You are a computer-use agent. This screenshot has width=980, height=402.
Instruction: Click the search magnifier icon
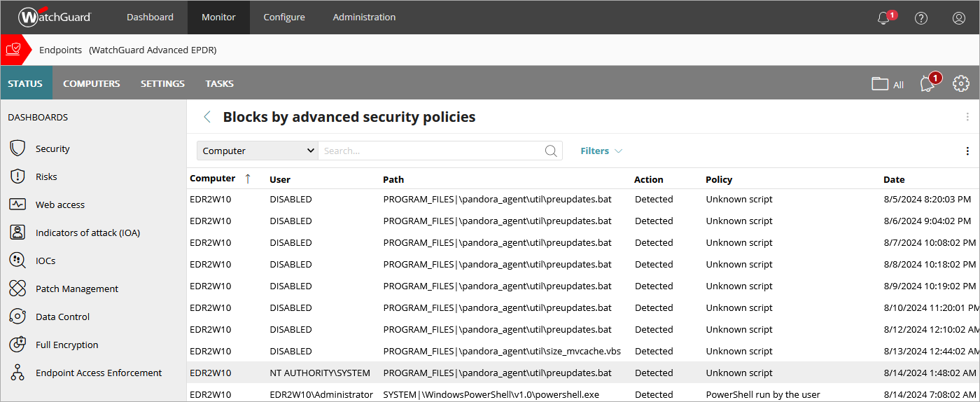(551, 151)
